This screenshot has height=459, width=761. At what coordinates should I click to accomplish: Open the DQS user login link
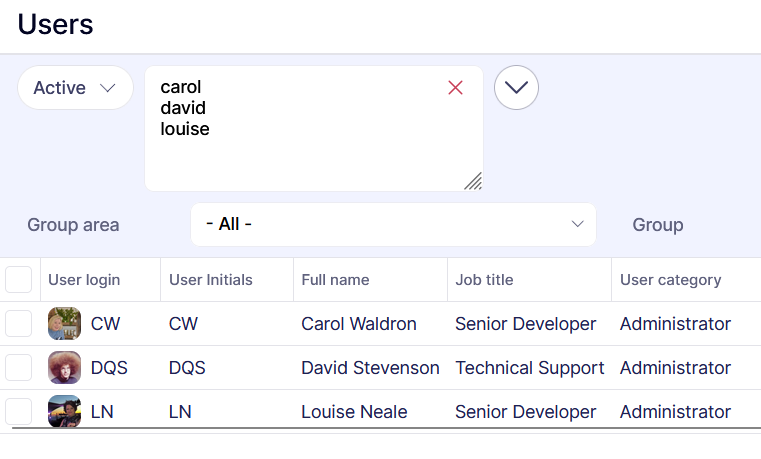(109, 368)
